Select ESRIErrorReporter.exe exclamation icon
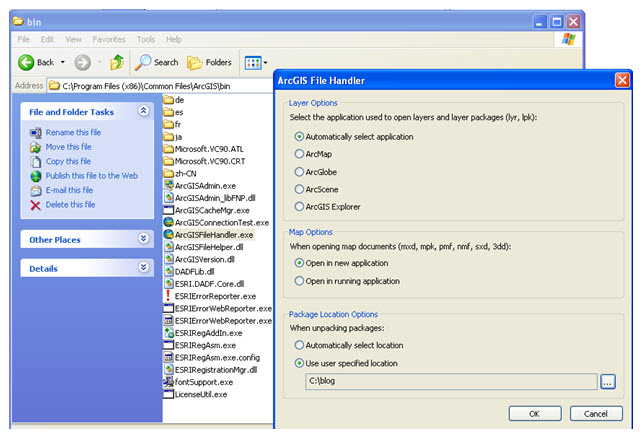 168,295
